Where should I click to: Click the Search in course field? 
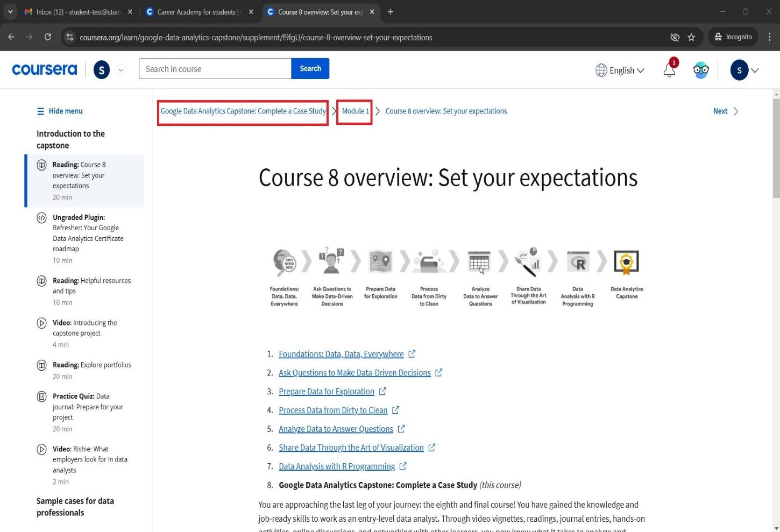215,69
